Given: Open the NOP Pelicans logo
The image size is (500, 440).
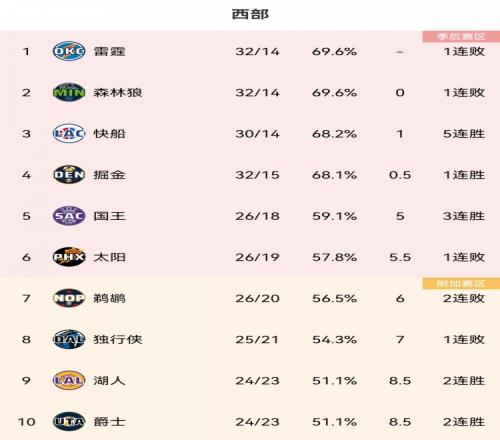Looking at the screenshot, I should pos(69,298).
